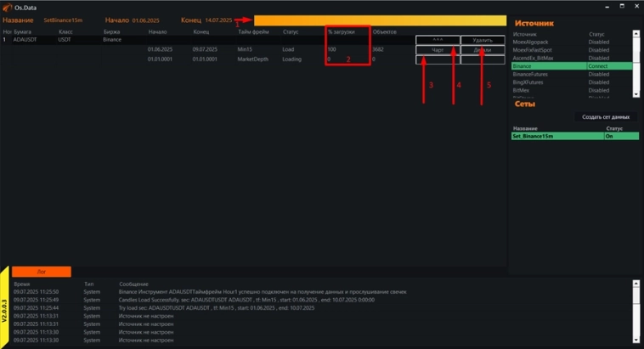
Task: Click set name value SetBinance15m
Action: coord(63,20)
